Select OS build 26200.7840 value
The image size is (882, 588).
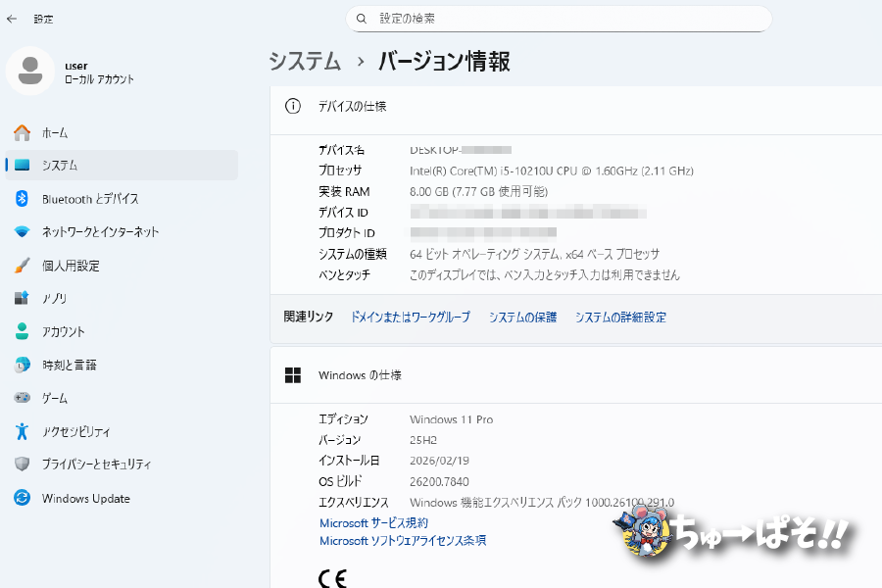439,481
